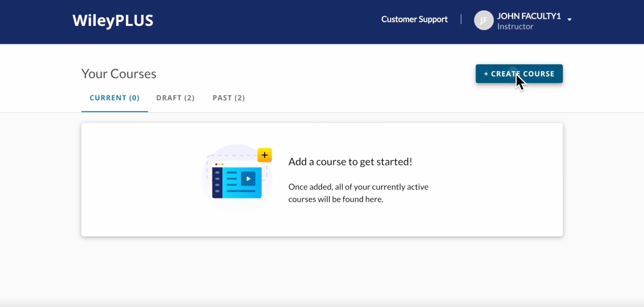Expand the user menu caret arrow
The width and height of the screenshot is (644, 307).
(x=570, y=20)
